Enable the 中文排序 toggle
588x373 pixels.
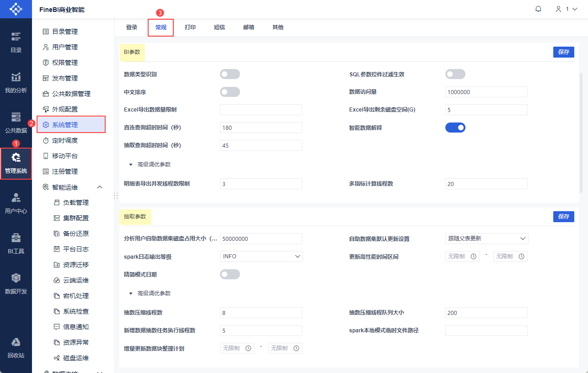click(230, 91)
